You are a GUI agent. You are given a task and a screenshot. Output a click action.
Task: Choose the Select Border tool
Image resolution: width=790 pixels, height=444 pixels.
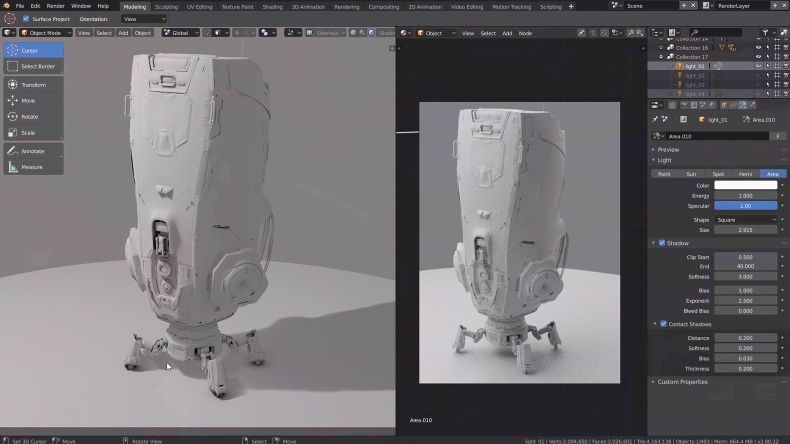[33, 66]
